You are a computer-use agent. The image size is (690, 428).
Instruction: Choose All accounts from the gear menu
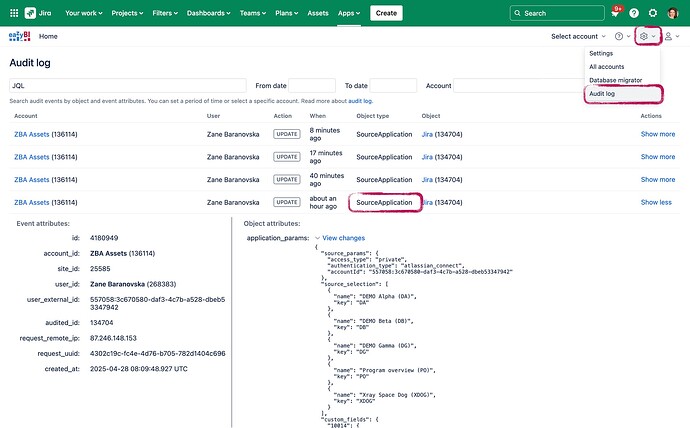pyautogui.click(x=606, y=66)
